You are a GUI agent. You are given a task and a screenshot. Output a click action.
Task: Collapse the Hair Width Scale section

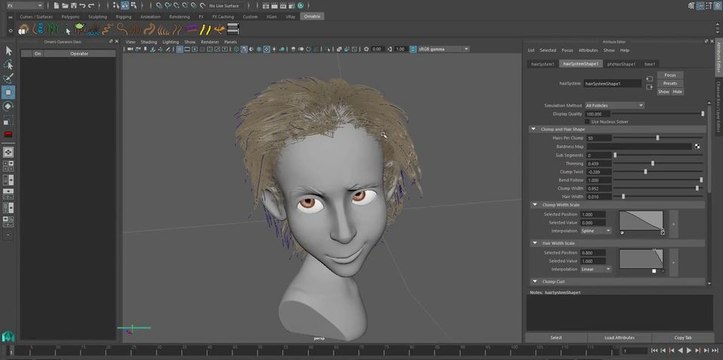(x=534, y=243)
